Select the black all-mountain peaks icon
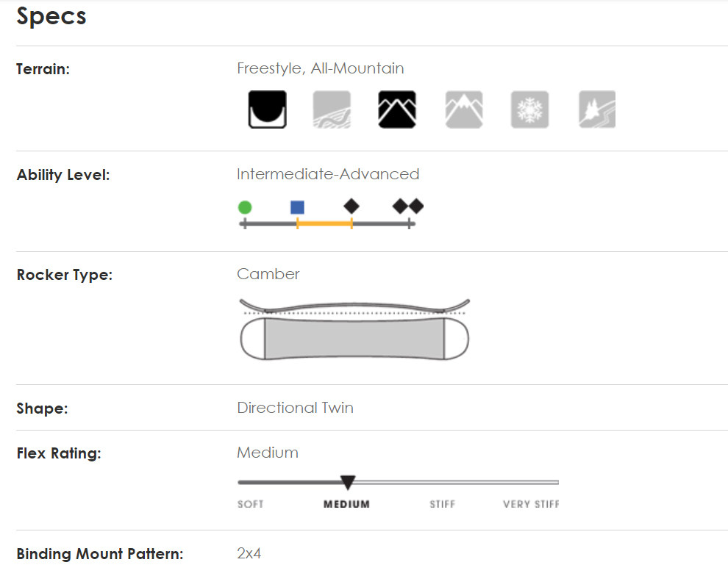Viewport: 728px width, 565px height. click(x=397, y=109)
